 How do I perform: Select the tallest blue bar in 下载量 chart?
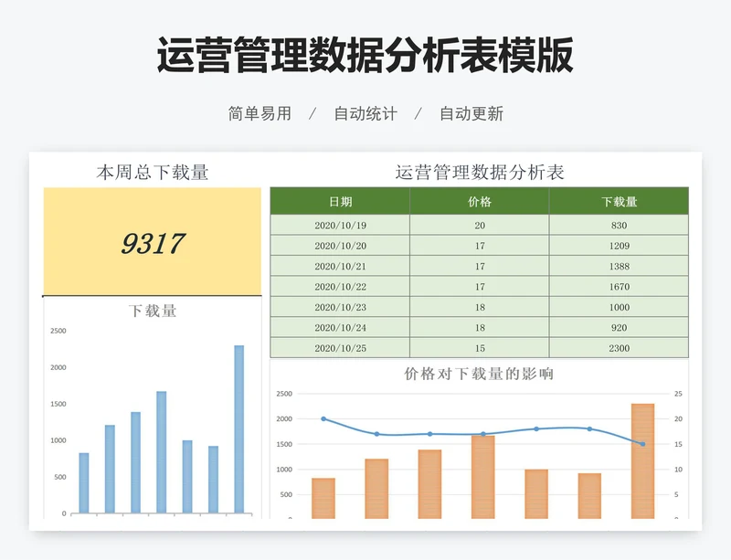tap(238, 429)
